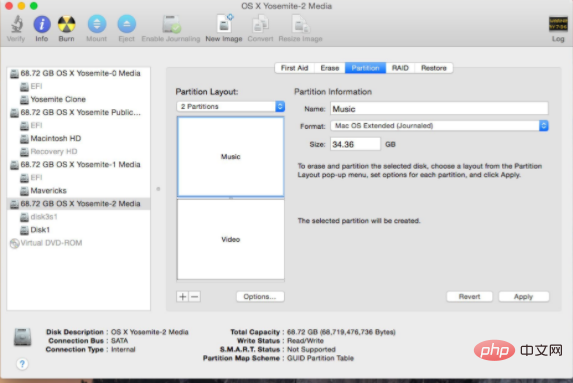The height and width of the screenshot is (383, 573).
Task: Switch to the First Aid tab
Action: pos(295,68)
